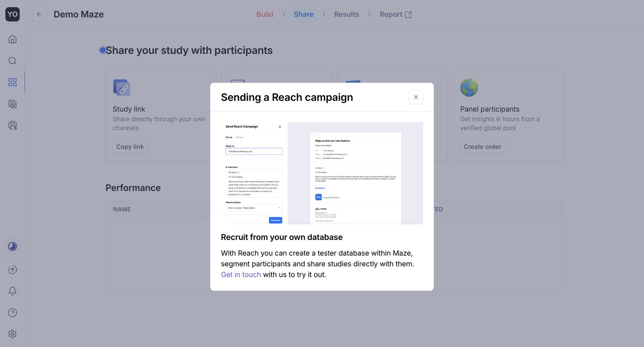Image resolution: width=644 pixels, height=347 pixels.
Task: Click "Get insights in hours" description text
Action: coord(500,124)
